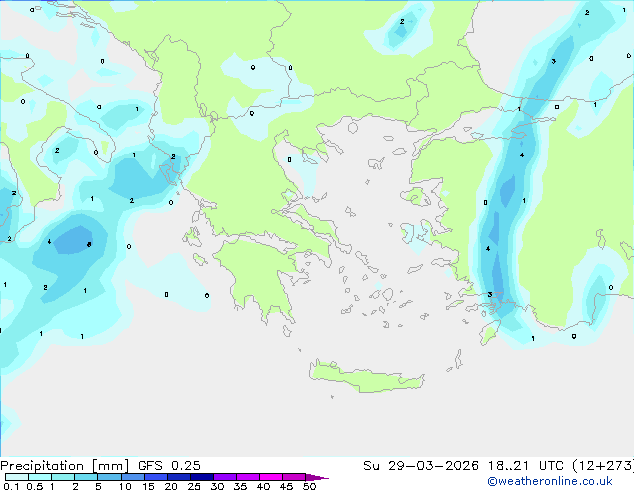Screen dimensions: 634x490
Task: Click the island of Rhodes on the map
Action: click(x=490, y=332)
